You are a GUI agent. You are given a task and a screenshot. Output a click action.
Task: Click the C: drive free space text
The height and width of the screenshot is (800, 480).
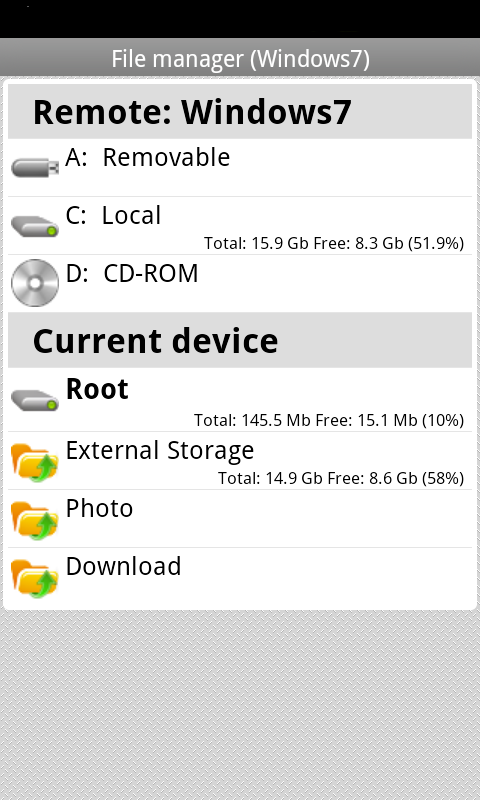[334, 243]
